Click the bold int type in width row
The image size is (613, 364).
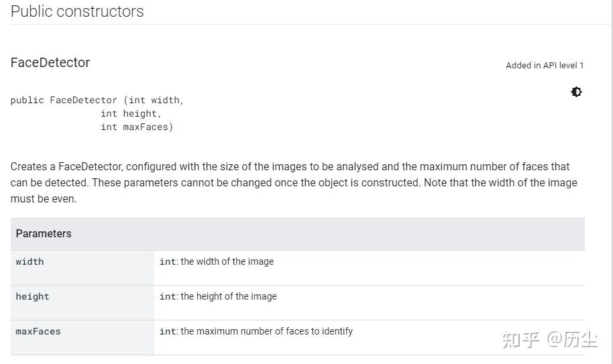(x=167, y=261)
